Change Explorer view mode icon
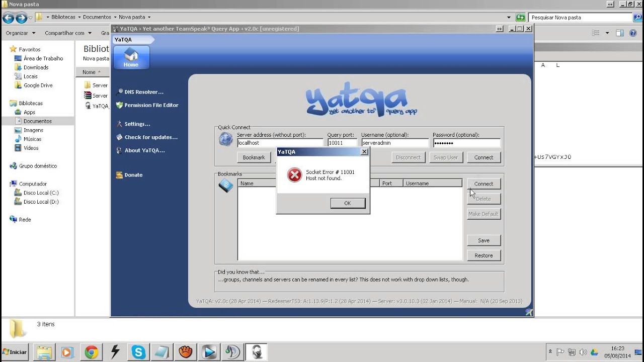The height and width of the screenshot is (362, 644). [x=596, y=33]
